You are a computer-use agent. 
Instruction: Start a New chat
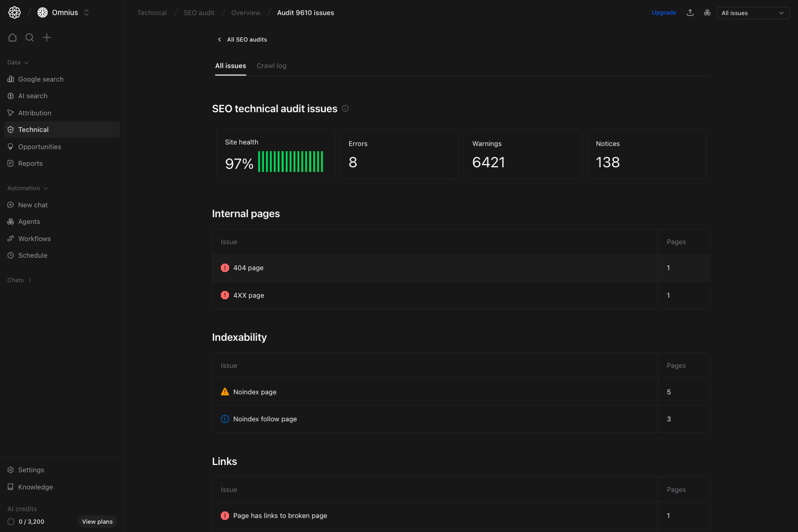click(x=33, y=205)
